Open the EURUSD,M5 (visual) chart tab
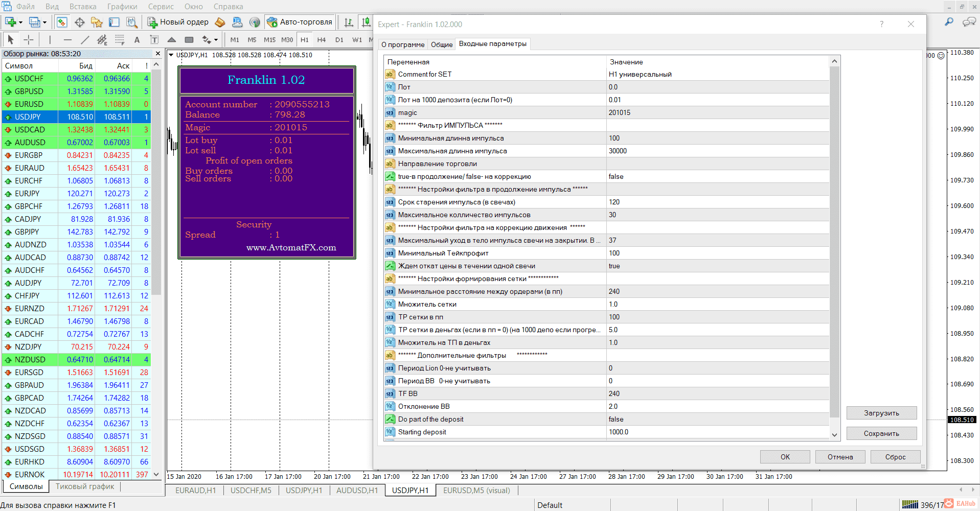The width and height of the screenshot is (980, 511). [476, 491]
